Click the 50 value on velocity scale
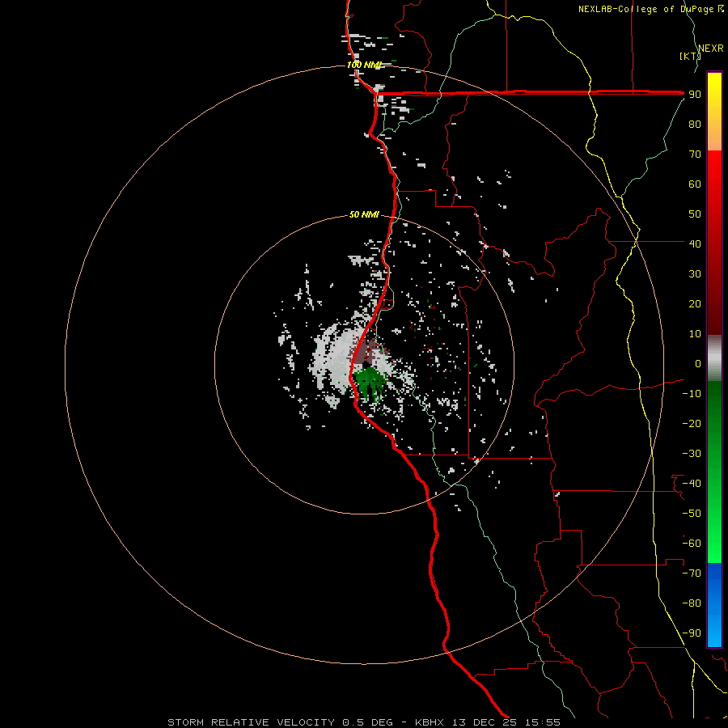Screen dimensions: 728x728 (x=695, y=214)
